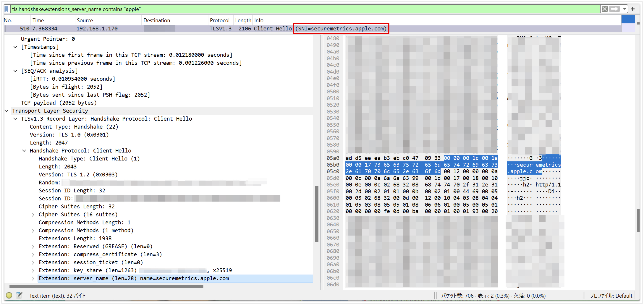The height and width of the screenshot is (305, 644).
Task: Apply the display filter with the arrow button
Action: [x=614, y=9]
